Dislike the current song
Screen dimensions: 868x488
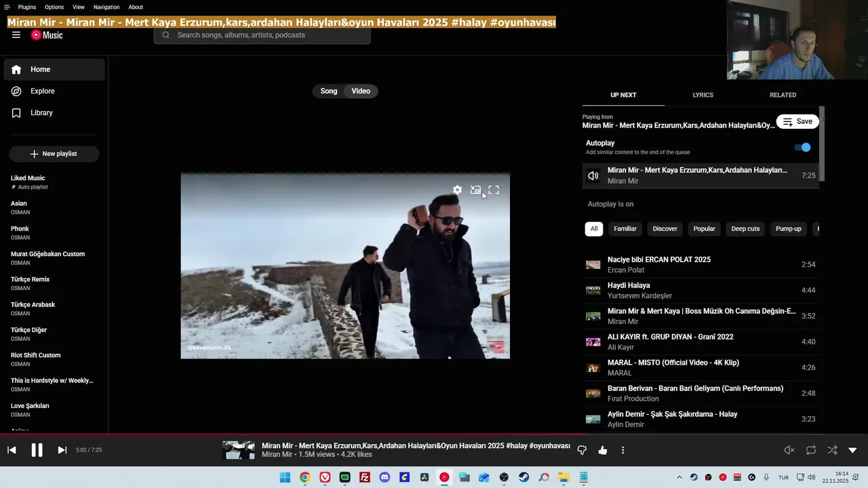point(582,450)
